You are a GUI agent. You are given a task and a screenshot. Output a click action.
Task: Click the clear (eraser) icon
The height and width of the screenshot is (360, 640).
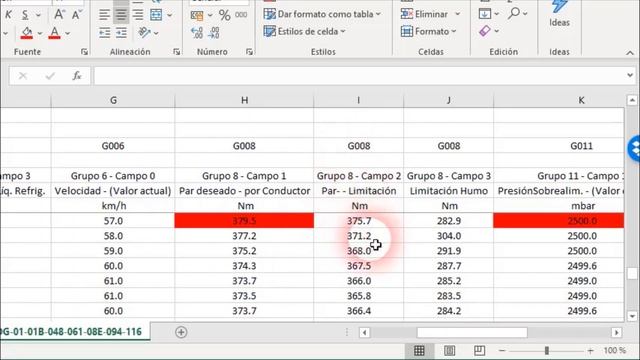point(484,31)
